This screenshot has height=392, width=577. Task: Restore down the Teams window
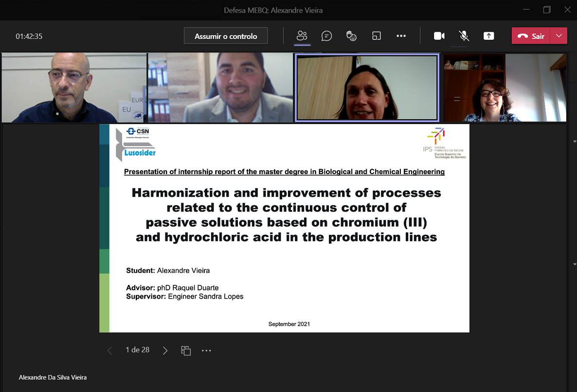(547, 10)
